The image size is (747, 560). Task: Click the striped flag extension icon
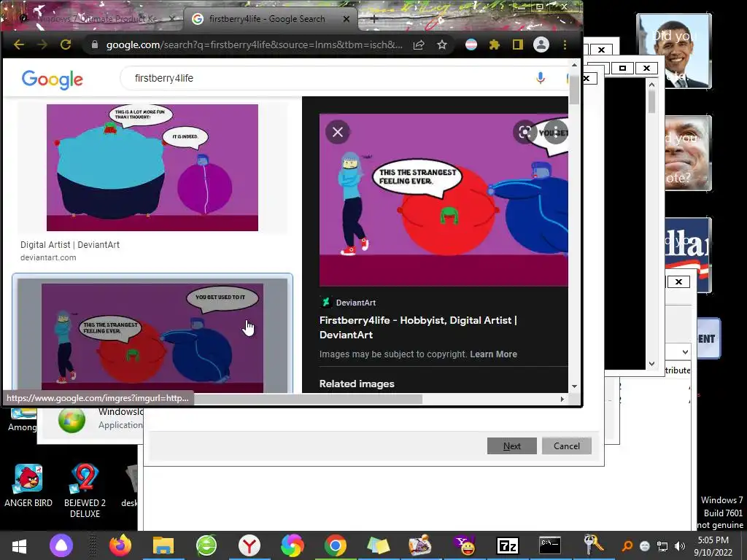pyautogui.click(x=471, y=44)
